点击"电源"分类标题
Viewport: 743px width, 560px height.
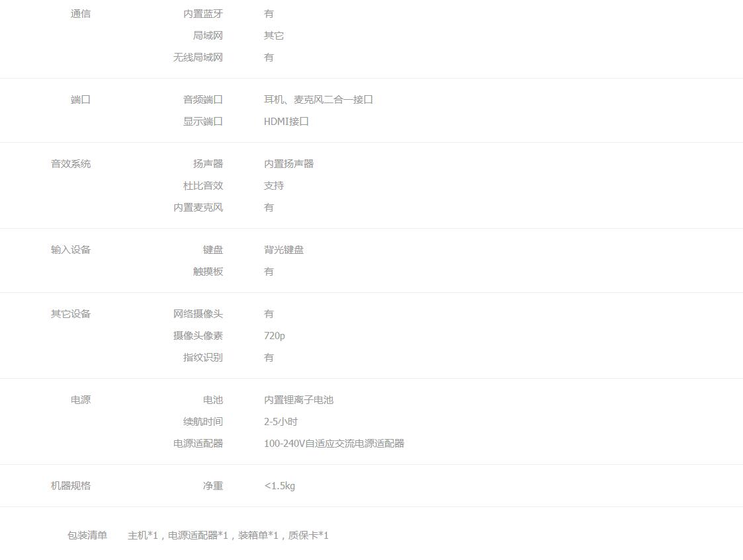[81, 399]
